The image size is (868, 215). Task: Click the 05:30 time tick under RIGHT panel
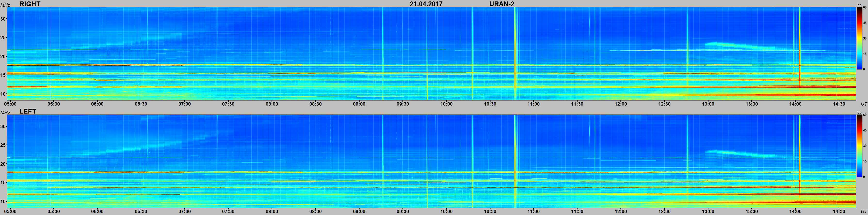pos(54,104)
